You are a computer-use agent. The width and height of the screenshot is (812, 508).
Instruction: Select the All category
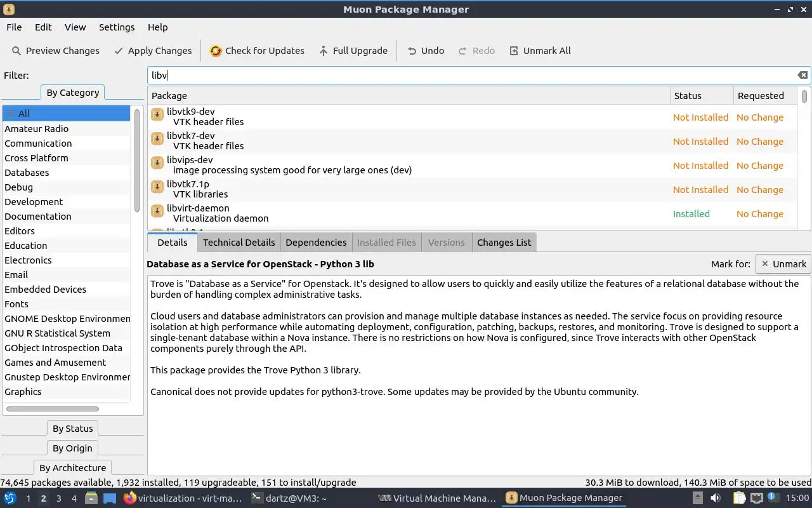coord(66,114)
